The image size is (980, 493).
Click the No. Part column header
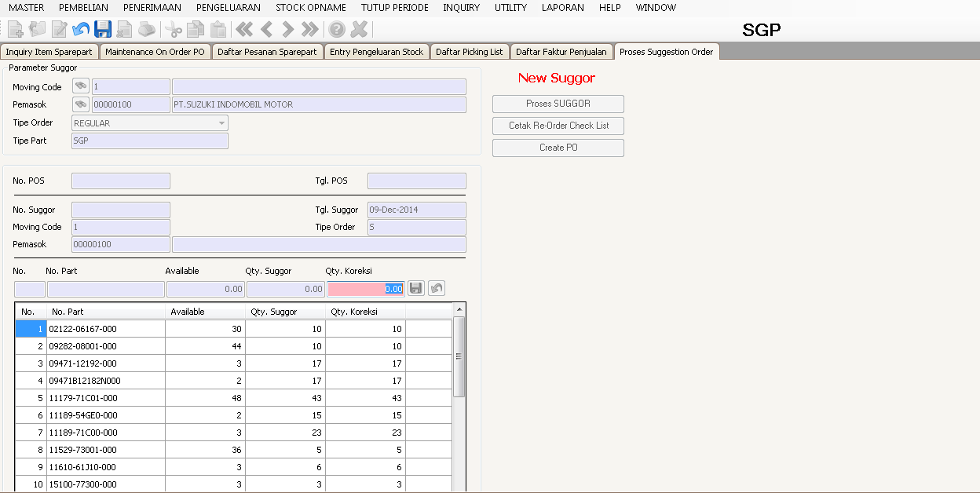(106, 312)
